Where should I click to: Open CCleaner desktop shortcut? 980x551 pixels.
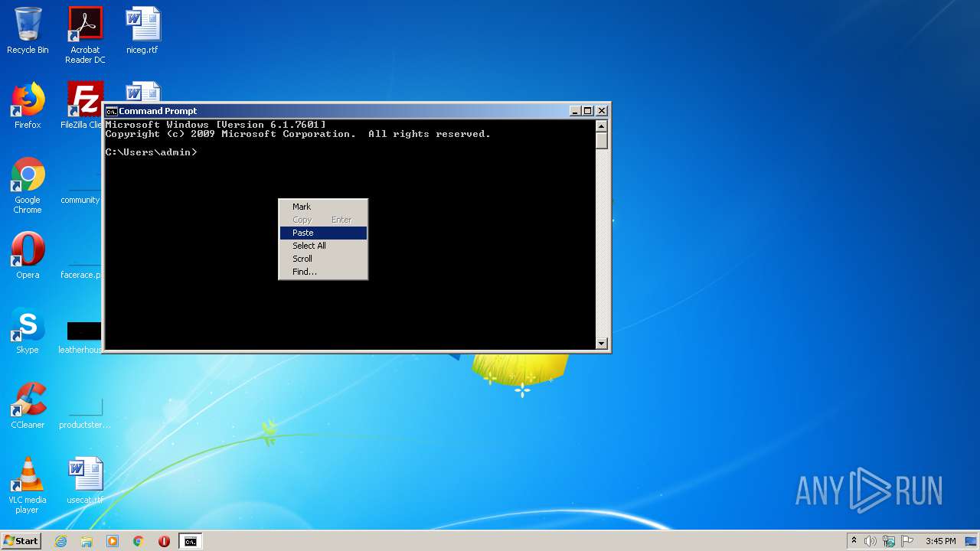coord(28,406)
